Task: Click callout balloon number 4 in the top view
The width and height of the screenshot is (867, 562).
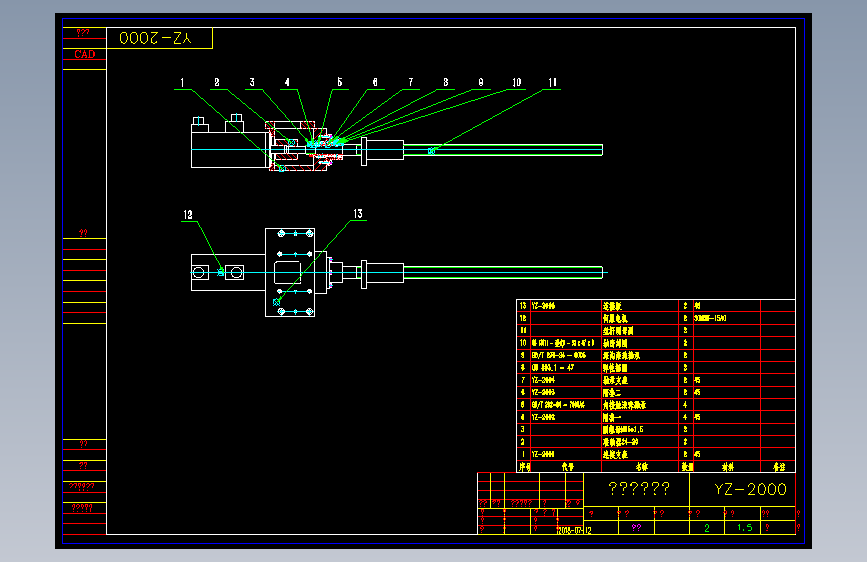Action: [287, 82]
